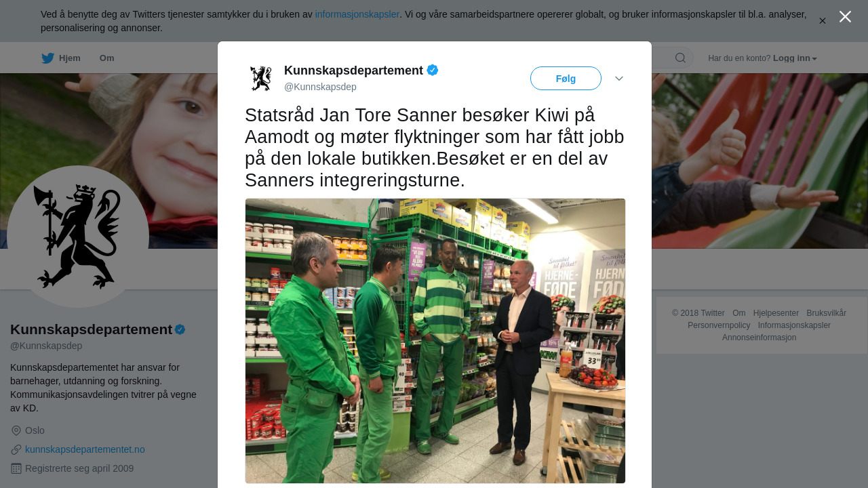
Task: Click Hjelpesenter footer link
Action: click(x=776, y=313)
